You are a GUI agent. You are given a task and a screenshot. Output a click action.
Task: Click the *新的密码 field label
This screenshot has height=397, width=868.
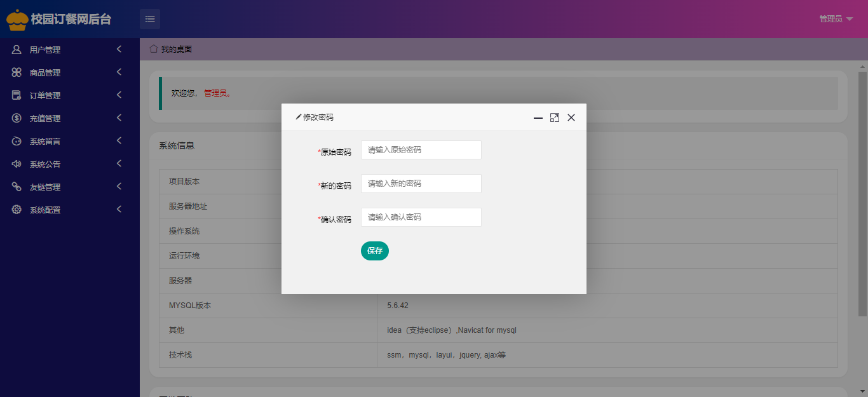click(334, 186)
